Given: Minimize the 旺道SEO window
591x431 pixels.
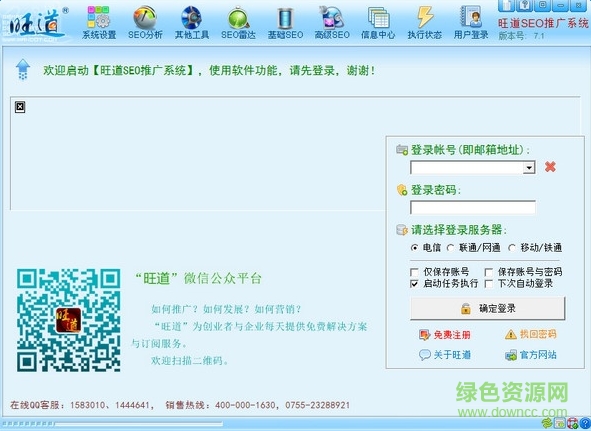Looking at the screenshot, I should 561,5.
